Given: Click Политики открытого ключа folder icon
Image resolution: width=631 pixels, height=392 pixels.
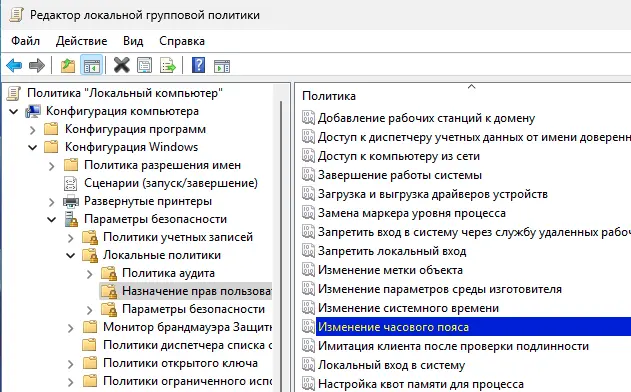Looking at the screenshot, I should [90, 363].
